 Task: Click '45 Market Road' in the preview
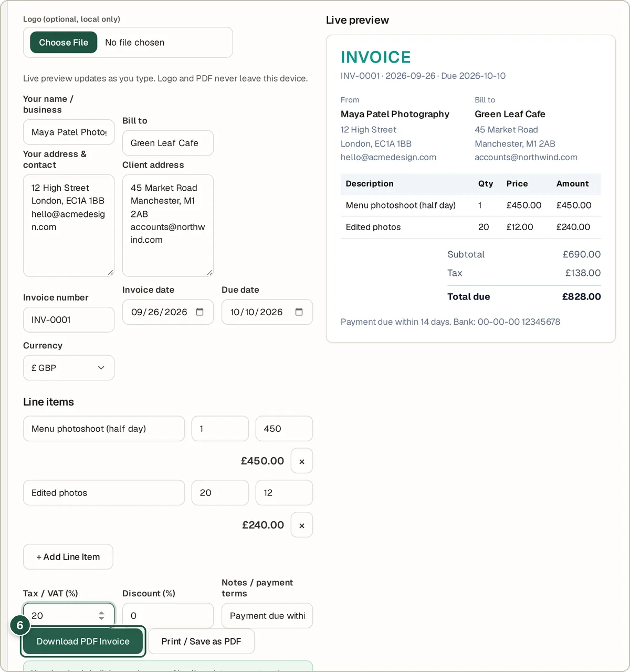pos(506,129)
